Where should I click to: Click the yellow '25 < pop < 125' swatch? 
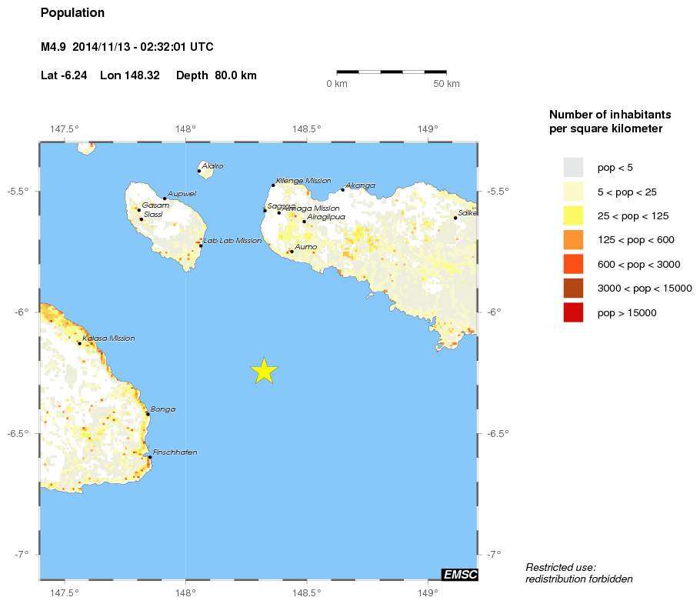point(573,215)
